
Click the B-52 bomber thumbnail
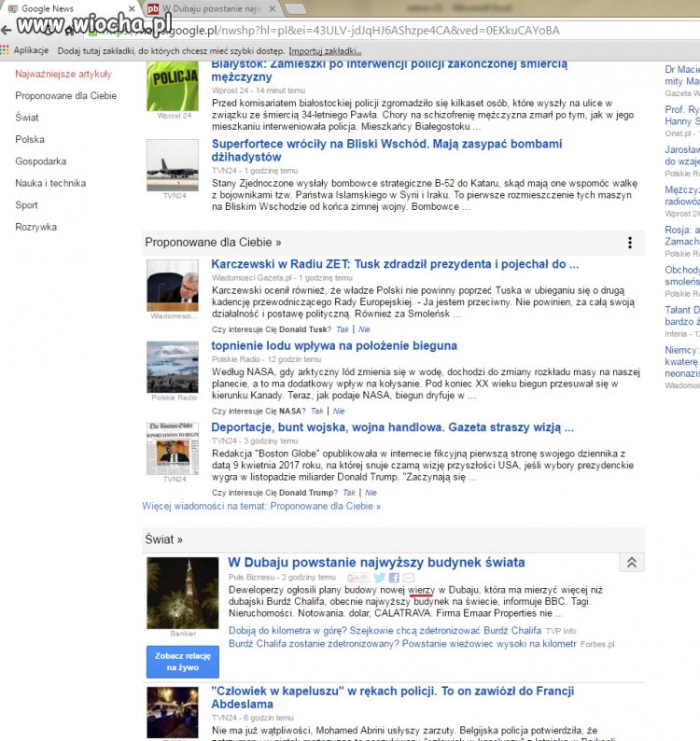tap(173, 165)
